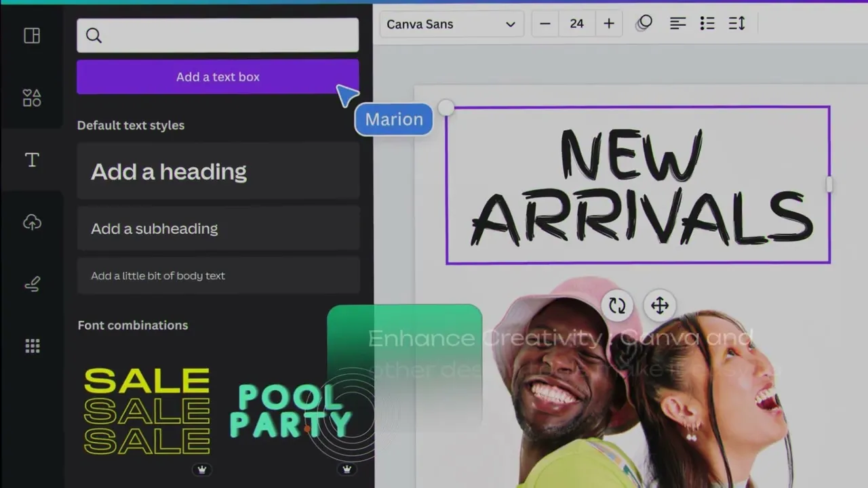Viewport: 868px width, 488px height.
Task: Choose the SALE SALE SALE font combination
Action: coord(146,411)
